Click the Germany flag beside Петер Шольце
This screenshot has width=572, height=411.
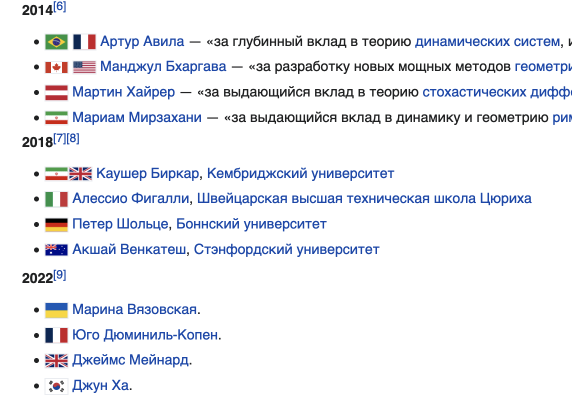pos(56,225)
